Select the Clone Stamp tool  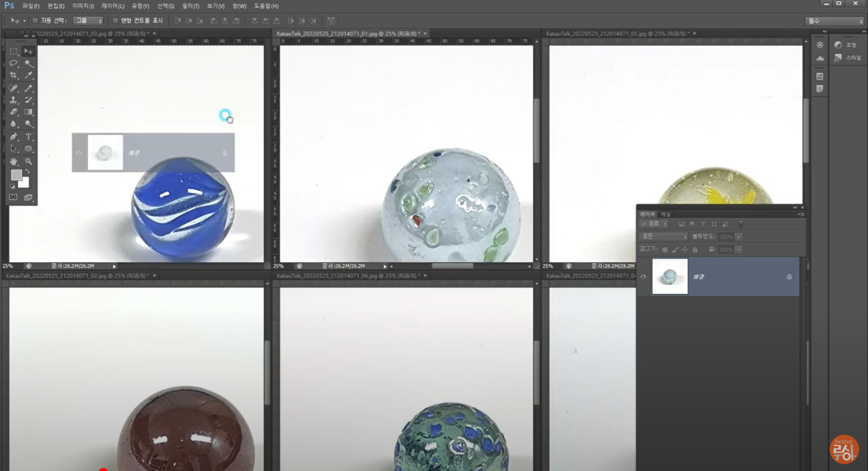(13, 100)
